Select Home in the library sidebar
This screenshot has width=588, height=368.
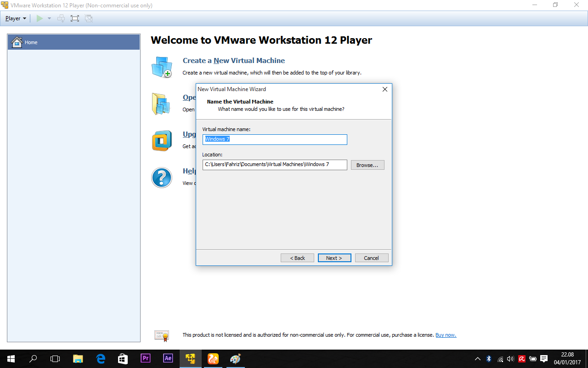(74, 42)
